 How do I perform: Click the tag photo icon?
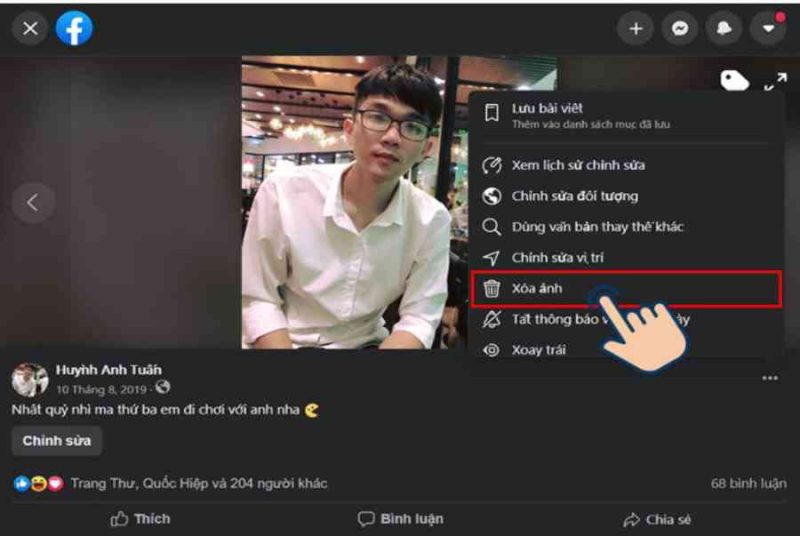(734, 81)
